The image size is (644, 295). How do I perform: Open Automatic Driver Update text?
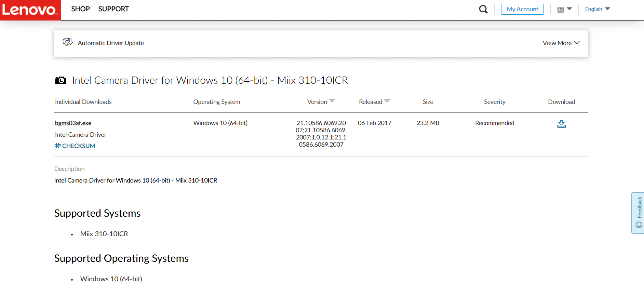click(x=111, y=43)
